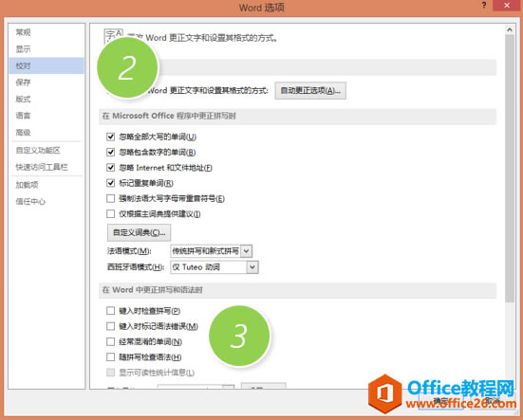Toggle 忽略 Internet 和文件地址(F) checkbox
Image resolution: width=523 pixels, height=420 pixels.
[x=111, y=168]
